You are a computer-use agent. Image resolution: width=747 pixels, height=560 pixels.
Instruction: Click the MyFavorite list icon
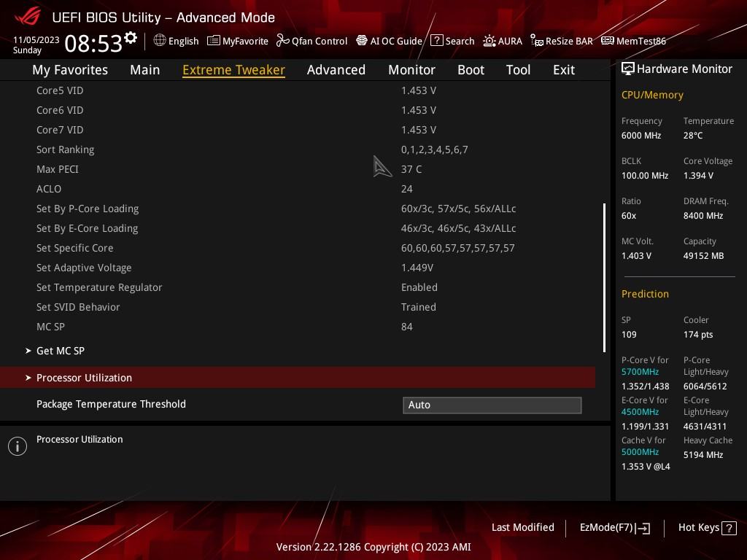[x=214, y=41]
